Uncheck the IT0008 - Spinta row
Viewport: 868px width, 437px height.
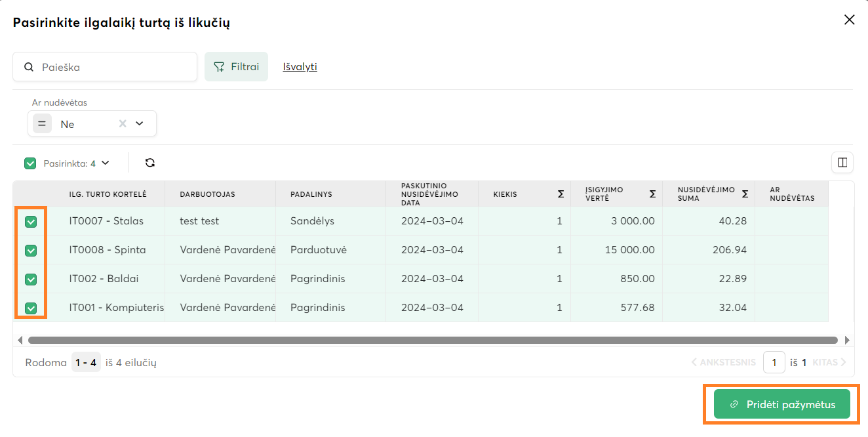31,251
